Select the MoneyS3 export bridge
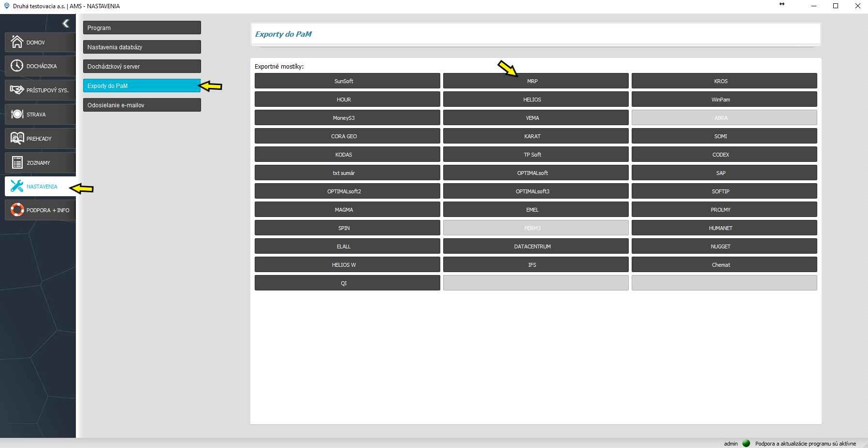 [347, 117]
